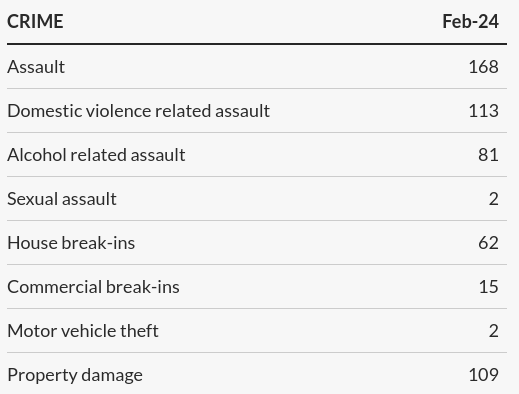Click the empty space in Assault row

tap(267, 67)
